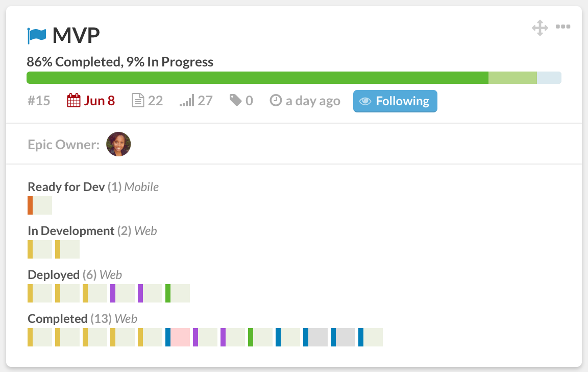
Task: Click the red calendar due date icon
Action: [73, 101]
